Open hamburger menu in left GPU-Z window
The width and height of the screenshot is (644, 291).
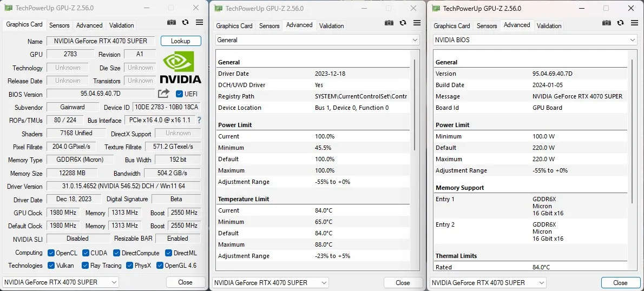pos(199,23)
